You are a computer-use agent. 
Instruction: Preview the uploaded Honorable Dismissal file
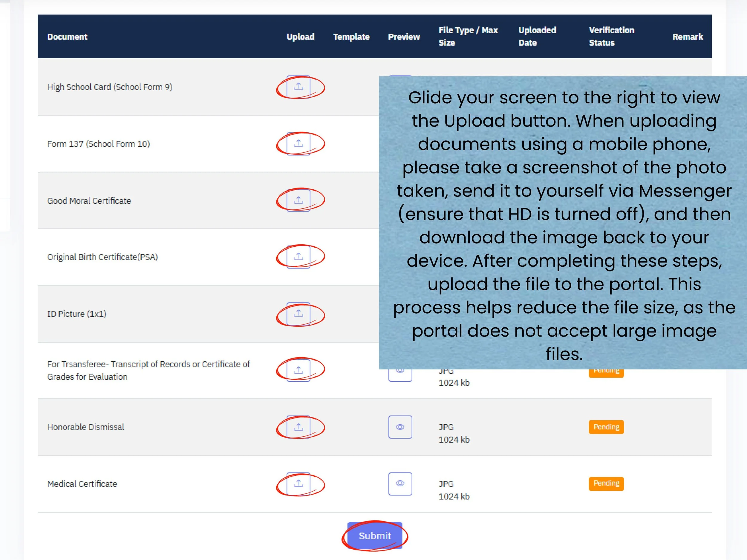click(400, 427)
